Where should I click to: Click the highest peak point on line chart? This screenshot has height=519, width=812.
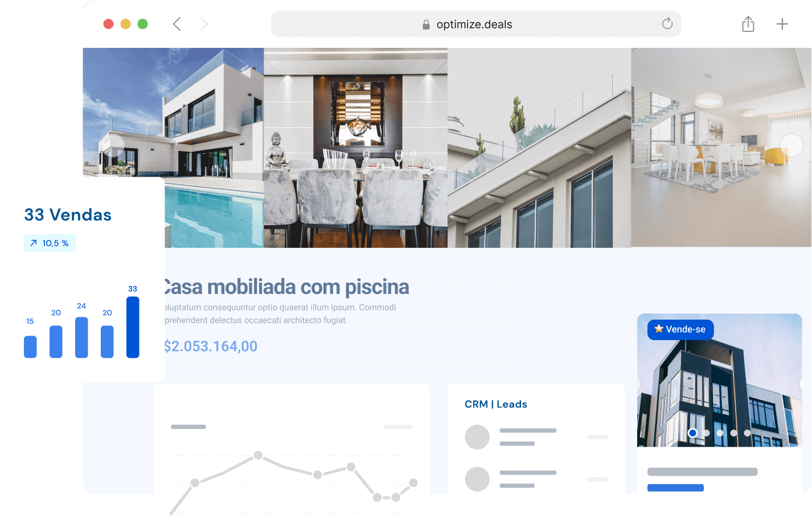point(258,455)
